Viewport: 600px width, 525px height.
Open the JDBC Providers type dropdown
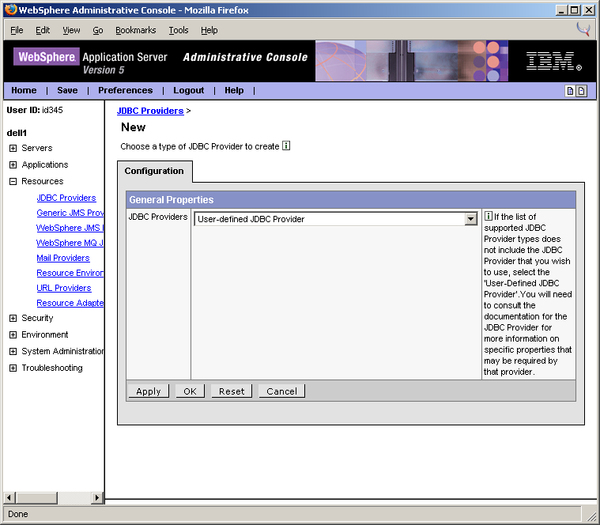tap(336, 219)
